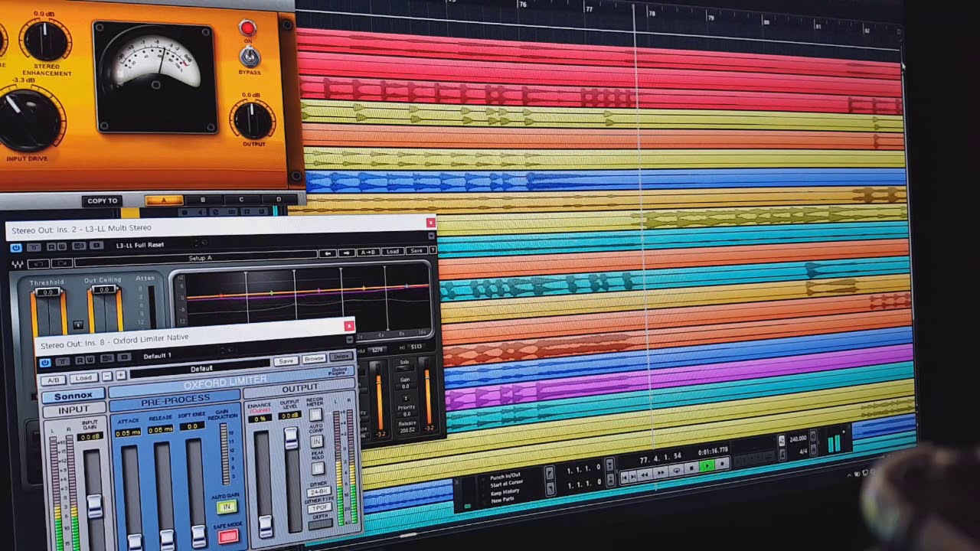The height and width of the screenshot is (551, 980).
Task: Click the Save button in the L3-LL toolbar
Action: (416, 250)
